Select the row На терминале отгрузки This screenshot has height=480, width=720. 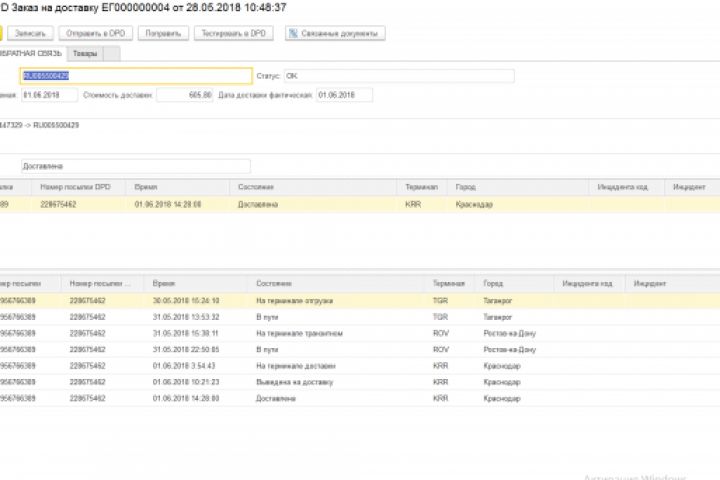(x=360, y=301)
